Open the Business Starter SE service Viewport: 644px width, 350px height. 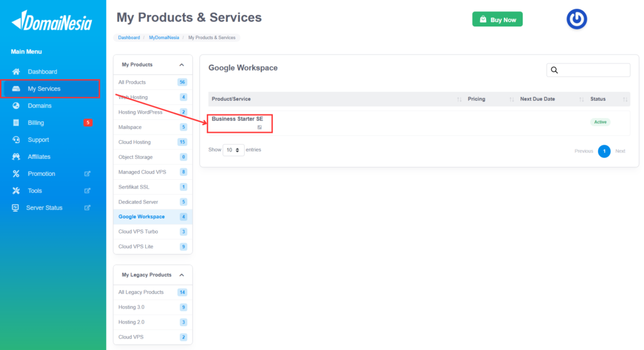pyautogui.click(x=237, y=119)
